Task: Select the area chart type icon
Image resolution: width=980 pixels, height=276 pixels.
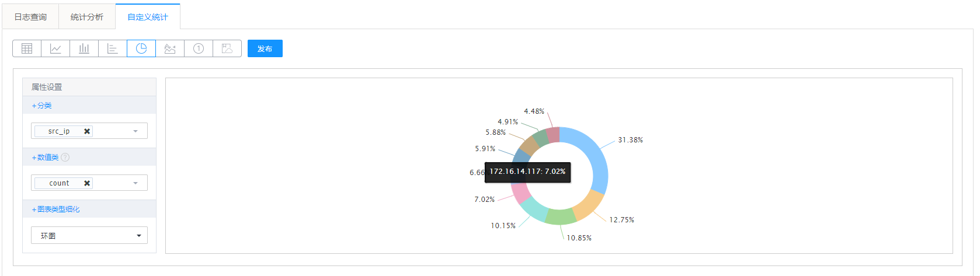Action: coord(170,48)
